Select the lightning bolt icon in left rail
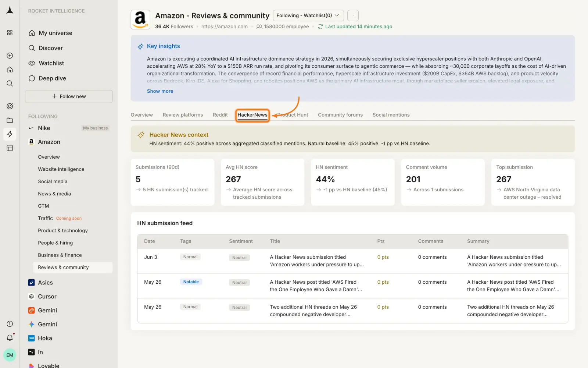Image resolution: width=588 pixels, height=368 pixels. (10, 134)
